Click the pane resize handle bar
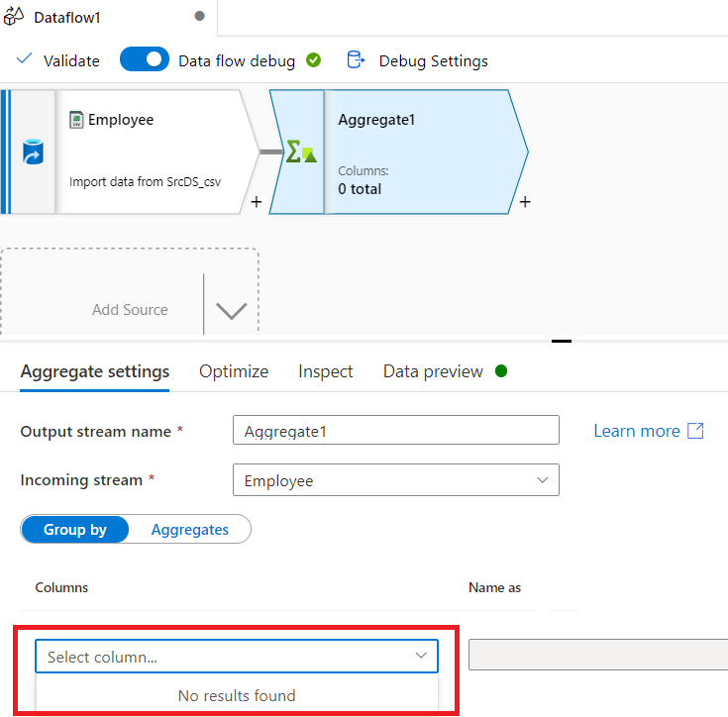728x717 pixels. (562, 341)
